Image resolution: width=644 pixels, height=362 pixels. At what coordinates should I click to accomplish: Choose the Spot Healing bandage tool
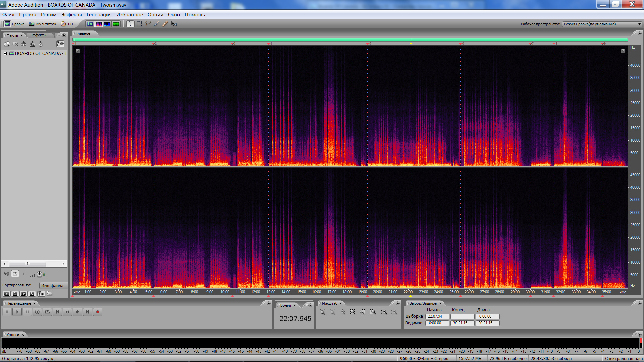(x=165, y=24)
